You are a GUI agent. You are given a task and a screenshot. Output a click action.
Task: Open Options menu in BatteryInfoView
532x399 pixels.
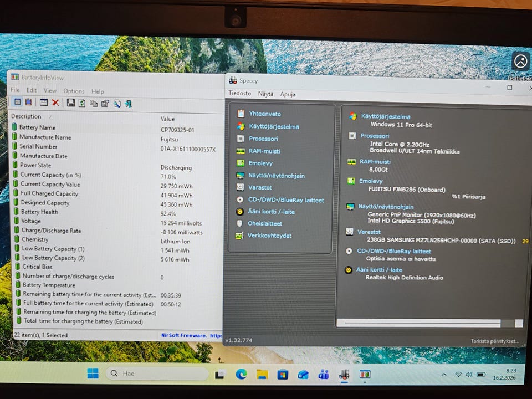click(74, 91)
